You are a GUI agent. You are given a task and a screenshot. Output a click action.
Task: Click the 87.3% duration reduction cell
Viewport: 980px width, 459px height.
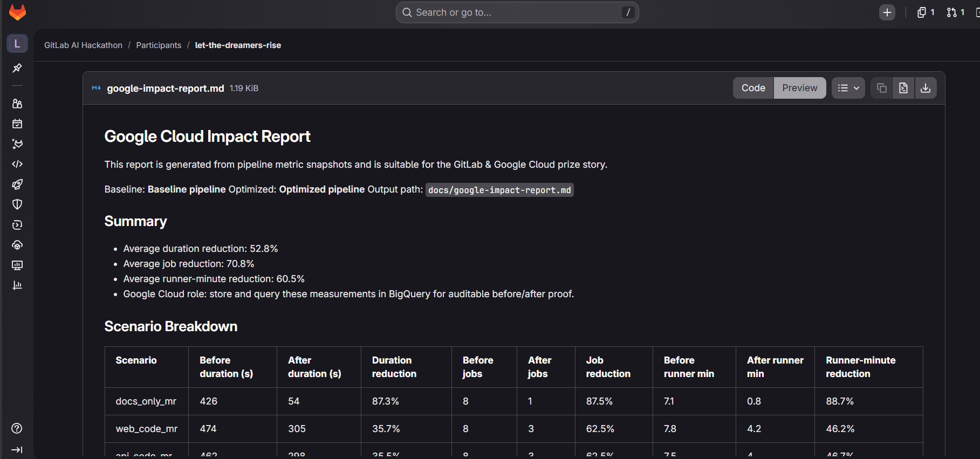click(x=406, y=401)
